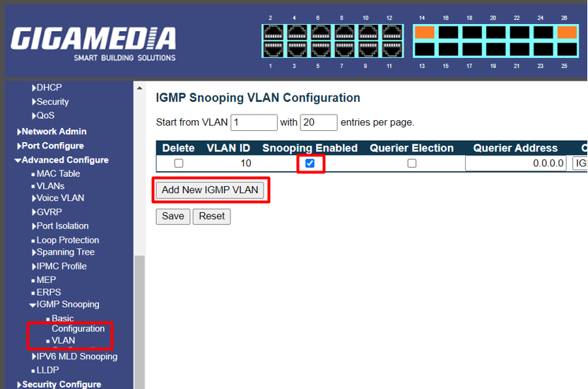Click the sidebar scrollbar thumb
Image resolution: width=588 pixels, height=389 pixels.
tap(139, 322)
